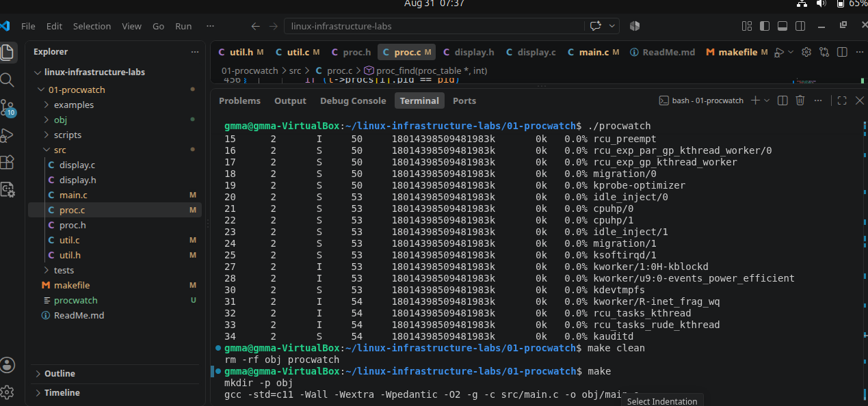Expand the scripts folder
The width and height of the screenshot is (868, 406).
click(47, 135)
